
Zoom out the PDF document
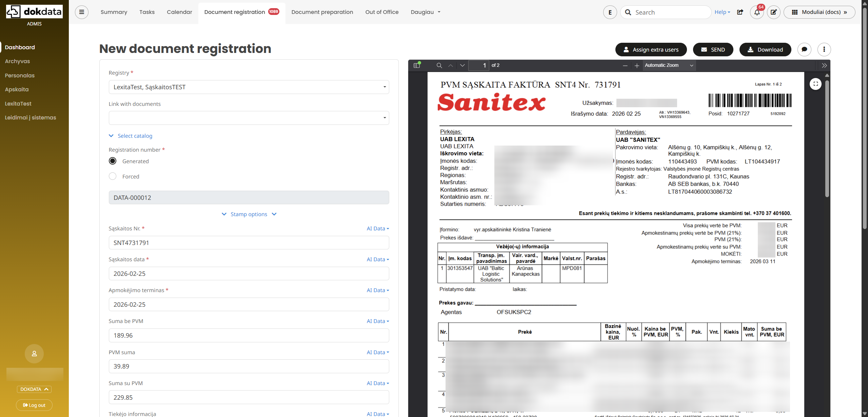pyautogui.click(x=625, y=65)
